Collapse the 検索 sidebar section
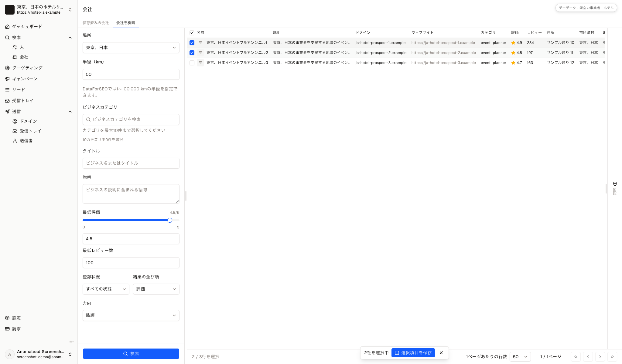 (70, 38)
